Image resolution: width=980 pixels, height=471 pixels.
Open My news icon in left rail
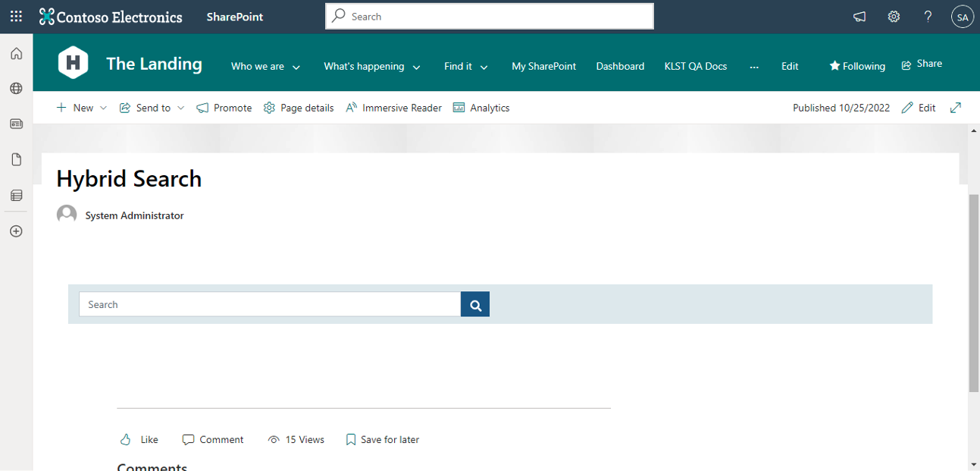tap(16, 124)
